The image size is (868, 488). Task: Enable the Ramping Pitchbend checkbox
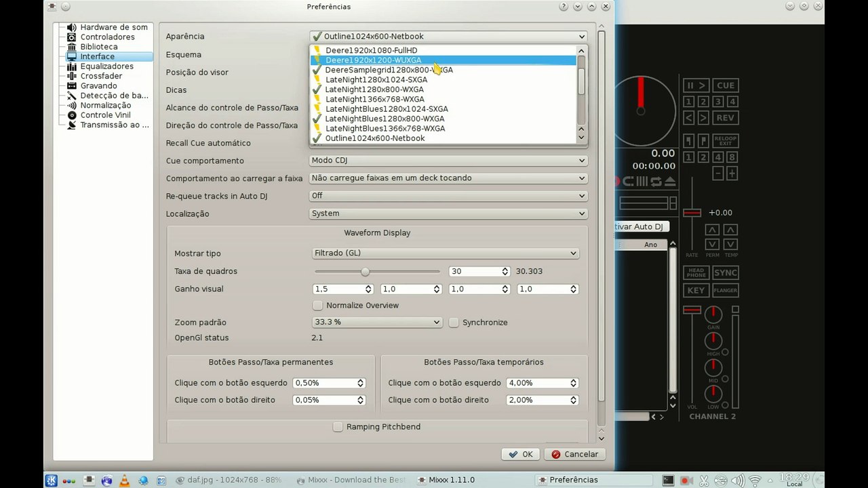click(x=338, y=427)
